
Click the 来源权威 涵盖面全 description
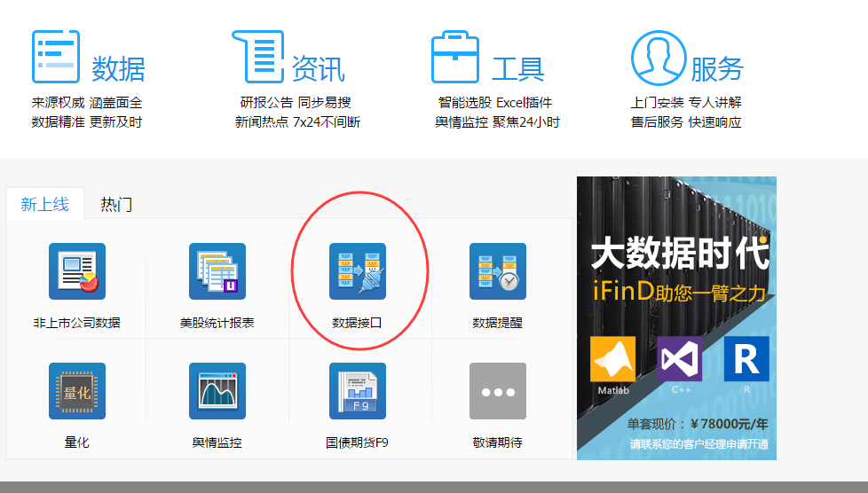tap(87, 102)
